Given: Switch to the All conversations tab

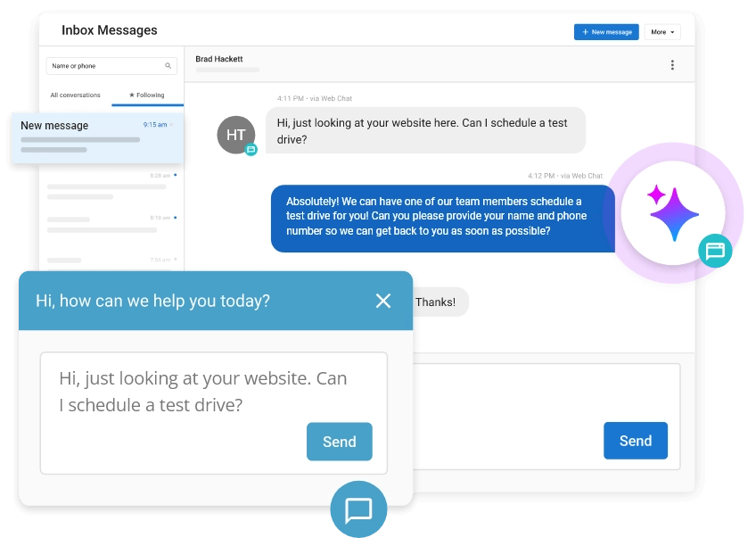Looking at the screenshot, I should tap(75, 95).
